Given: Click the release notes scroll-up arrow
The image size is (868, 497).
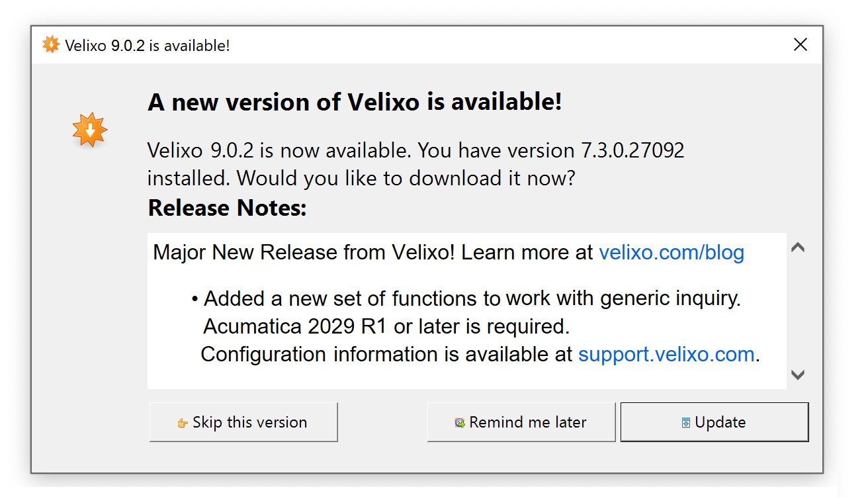Looking at the screenshot, I should [x=798, y=248].
